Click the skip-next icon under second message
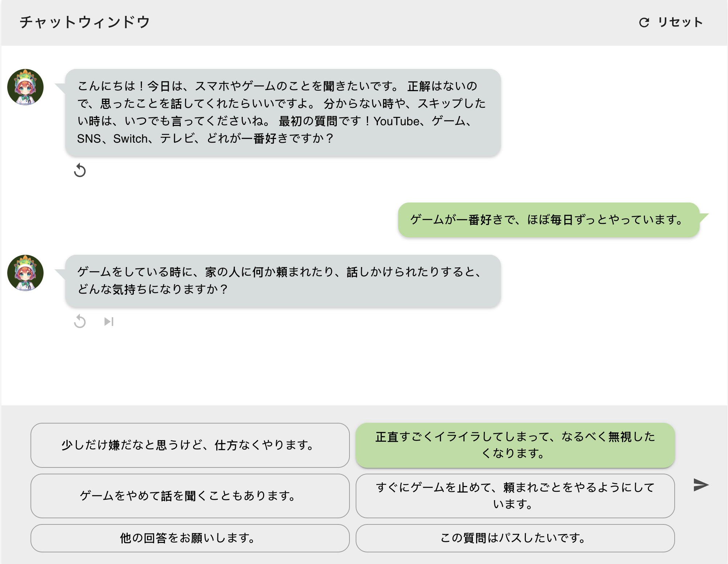The width and height of the screenshot is (728, 564). coord(109,322)
